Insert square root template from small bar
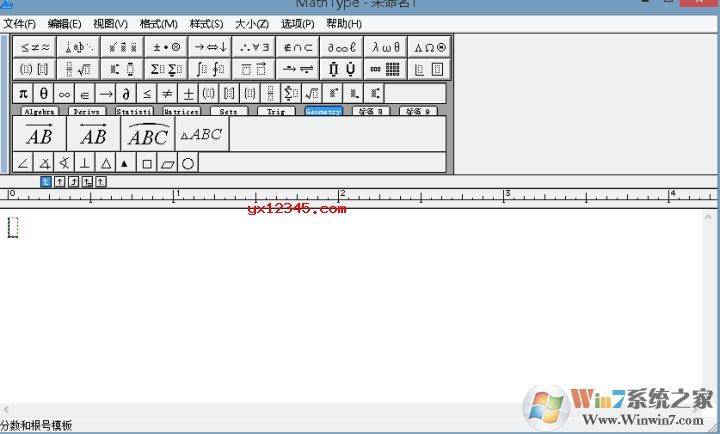 click(x=312, y=94)
